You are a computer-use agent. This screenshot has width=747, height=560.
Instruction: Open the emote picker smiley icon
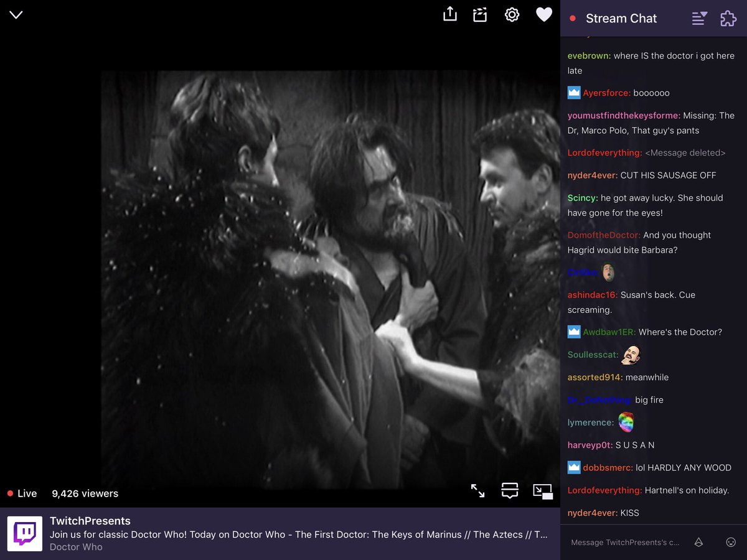731,543
